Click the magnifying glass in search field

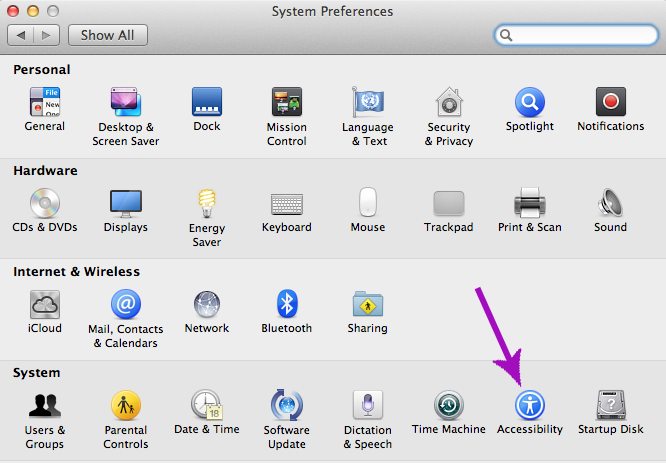tap(506, 35)
